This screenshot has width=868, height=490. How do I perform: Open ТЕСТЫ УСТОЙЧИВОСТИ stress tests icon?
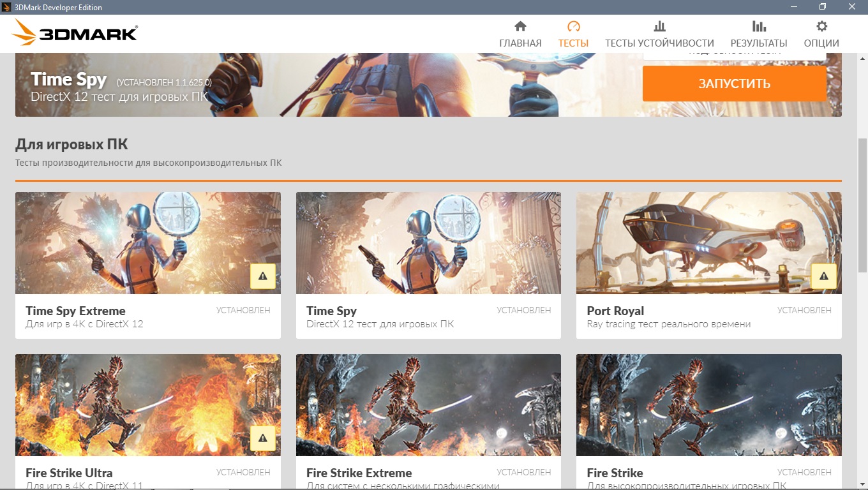(x=659, y=27)
